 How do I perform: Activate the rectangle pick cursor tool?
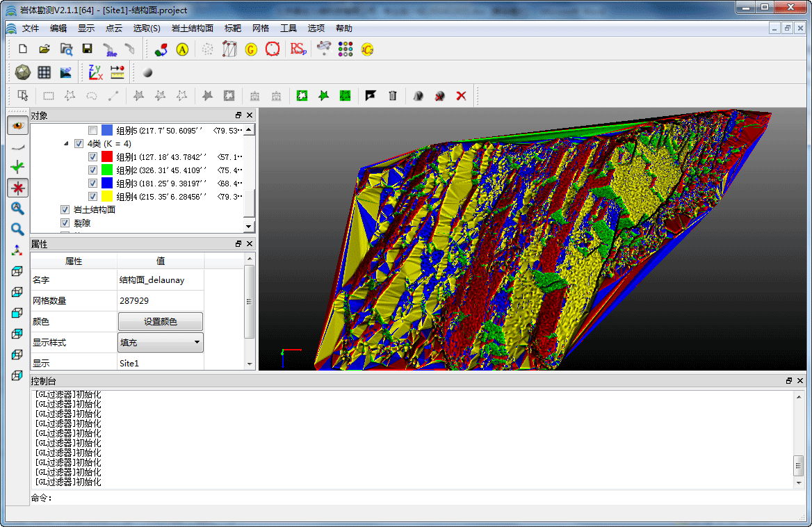point(23,96)
